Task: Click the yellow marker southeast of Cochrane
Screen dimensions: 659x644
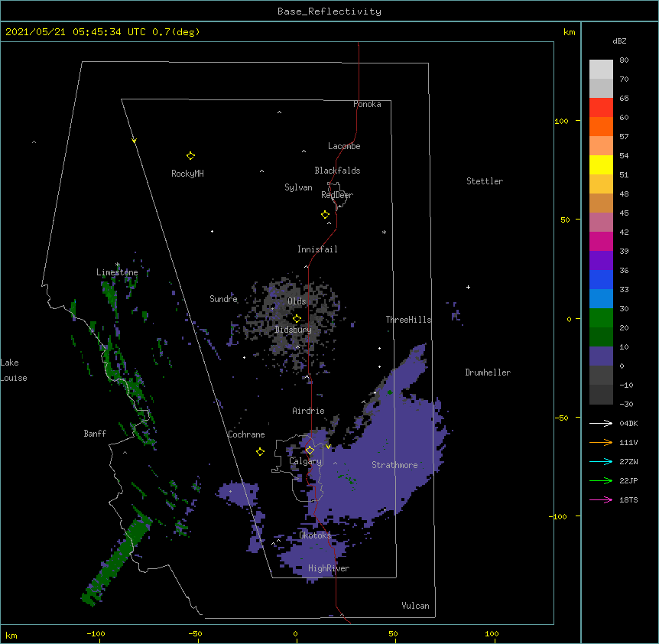Action: (260, 451)
